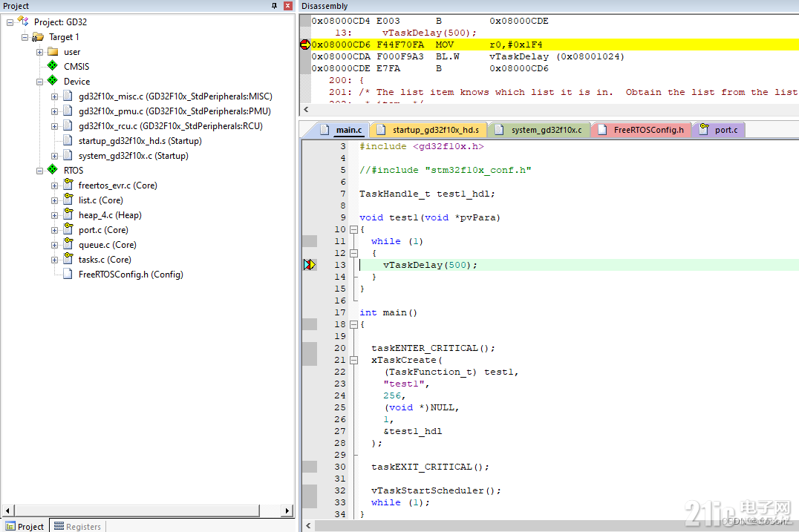Click the TaskHandle_t test1_hdl; code line

pyautogui.click(x=426, y=194)
